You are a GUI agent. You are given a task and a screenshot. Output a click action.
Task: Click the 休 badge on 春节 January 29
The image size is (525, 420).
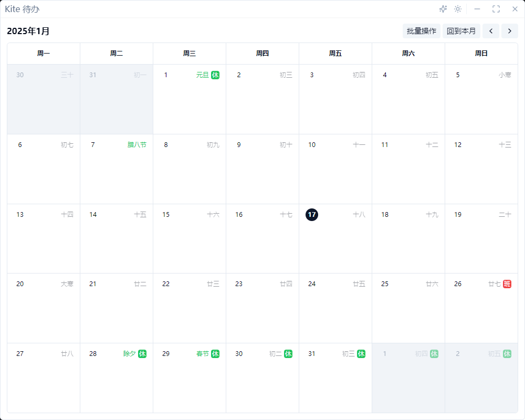(215, 354)
